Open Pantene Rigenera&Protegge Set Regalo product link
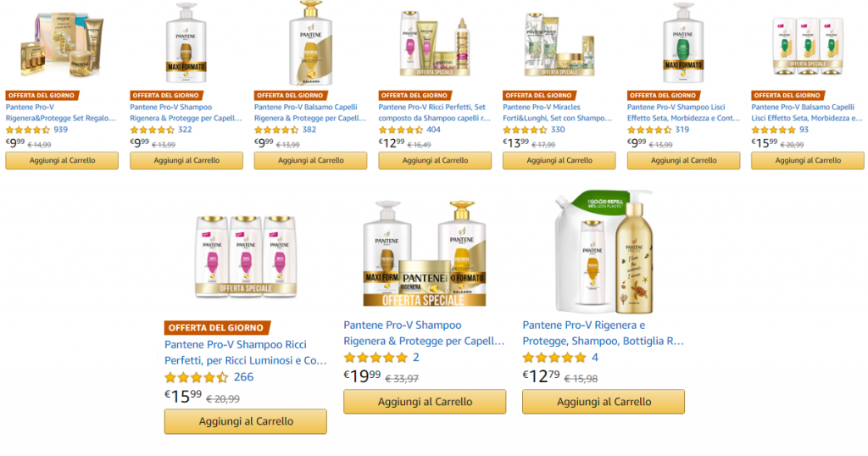Viewport: 868px width, 456px height. (x=61, y=113)
